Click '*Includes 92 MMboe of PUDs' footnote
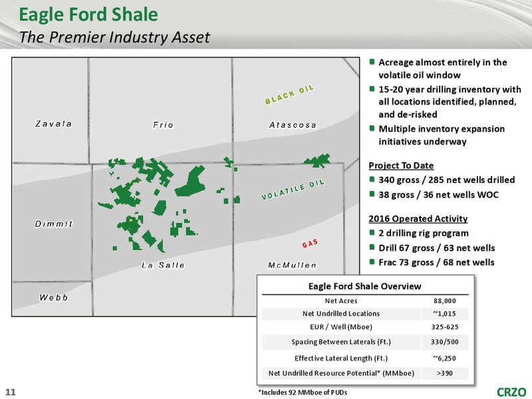Screen dimensions: 532x399 click(303, 392)
